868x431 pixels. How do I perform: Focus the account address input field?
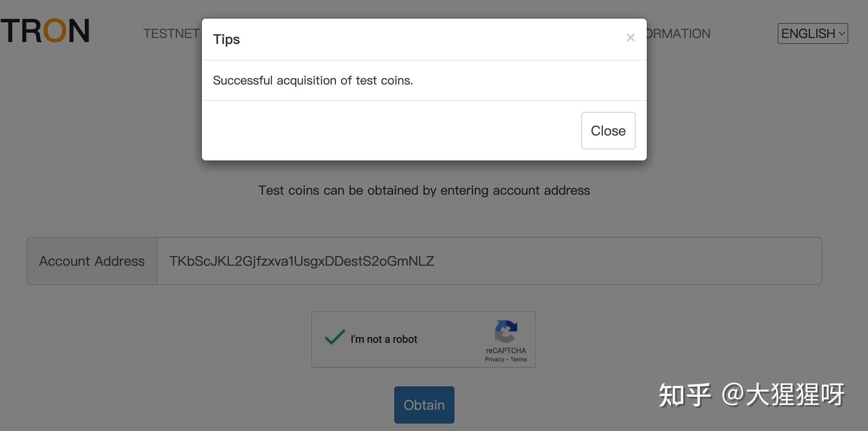pos(489,261)
